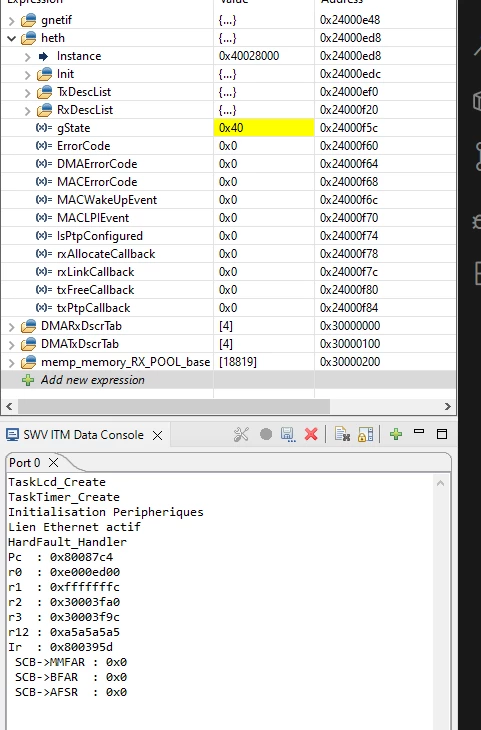Expand the gnetif expression

coord(12,20)
